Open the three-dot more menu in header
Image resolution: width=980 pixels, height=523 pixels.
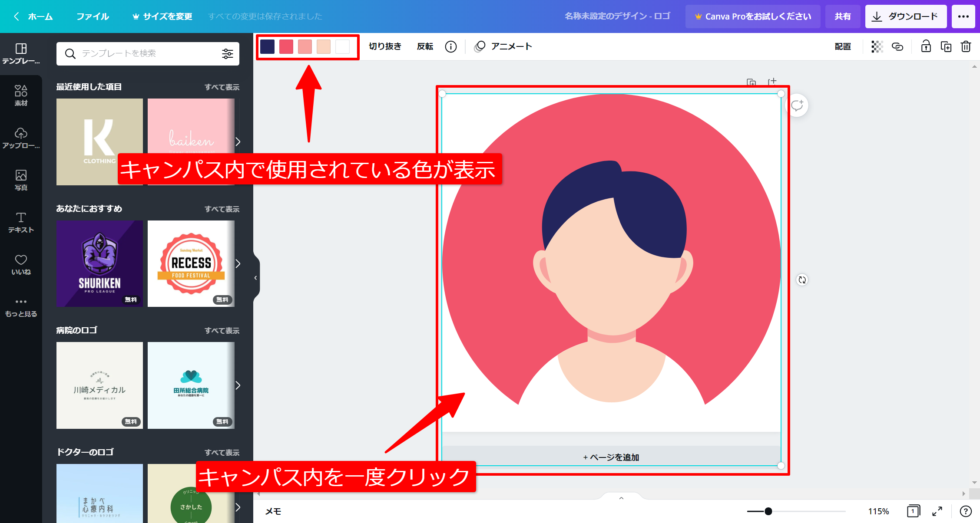(963, 16)
